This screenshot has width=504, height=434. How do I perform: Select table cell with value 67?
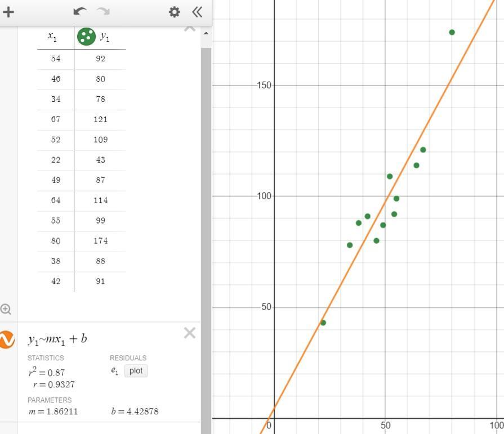coord(56,119)
